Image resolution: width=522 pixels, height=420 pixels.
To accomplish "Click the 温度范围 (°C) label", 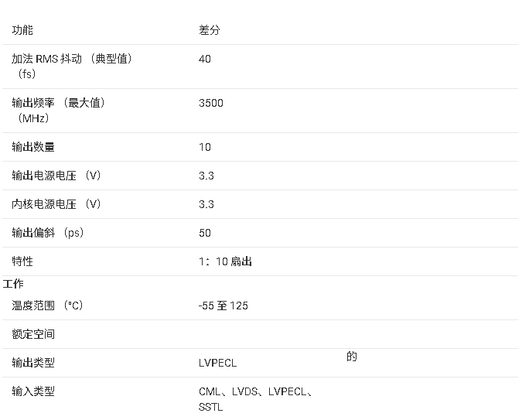I will [x=47, y=306].
